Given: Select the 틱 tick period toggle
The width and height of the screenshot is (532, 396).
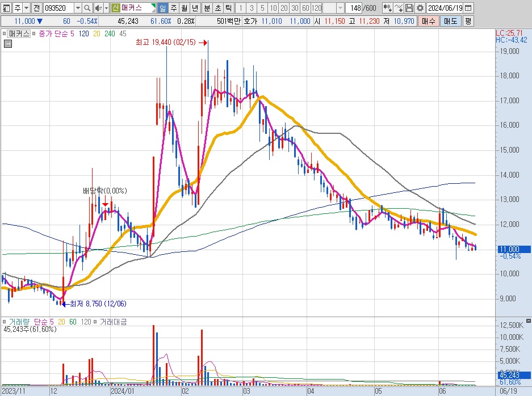Looking at the screenshot, I should pos(229,8).
